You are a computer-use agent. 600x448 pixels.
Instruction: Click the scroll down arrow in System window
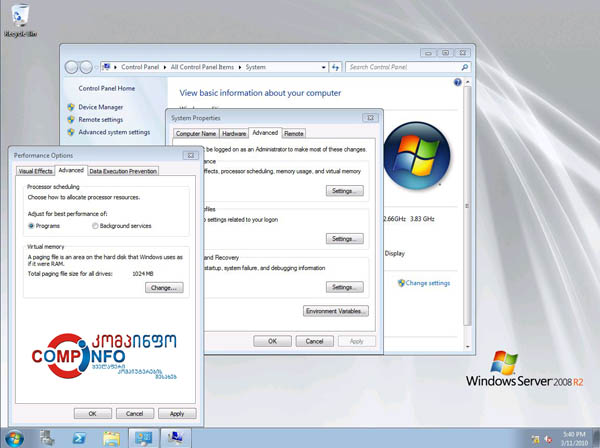click(467, 347)
